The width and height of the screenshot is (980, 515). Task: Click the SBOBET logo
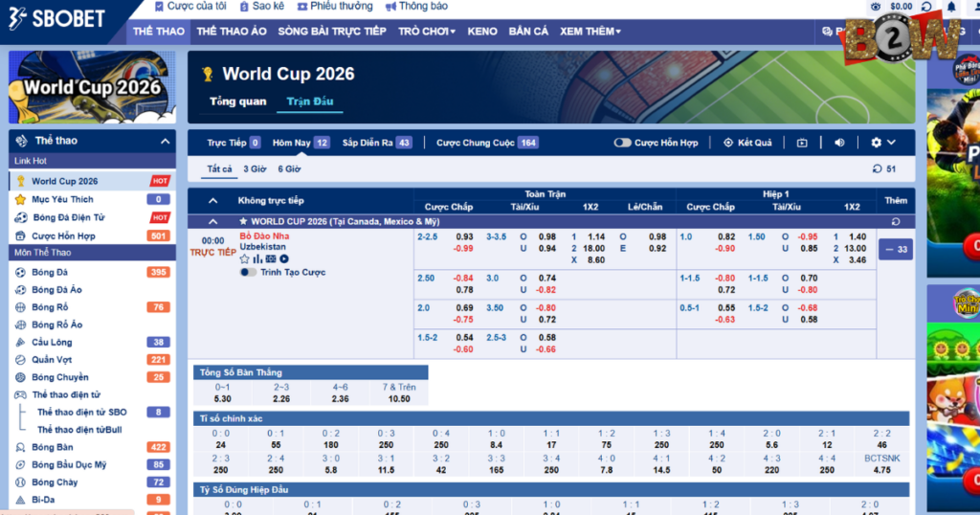(x=56, y=19)
